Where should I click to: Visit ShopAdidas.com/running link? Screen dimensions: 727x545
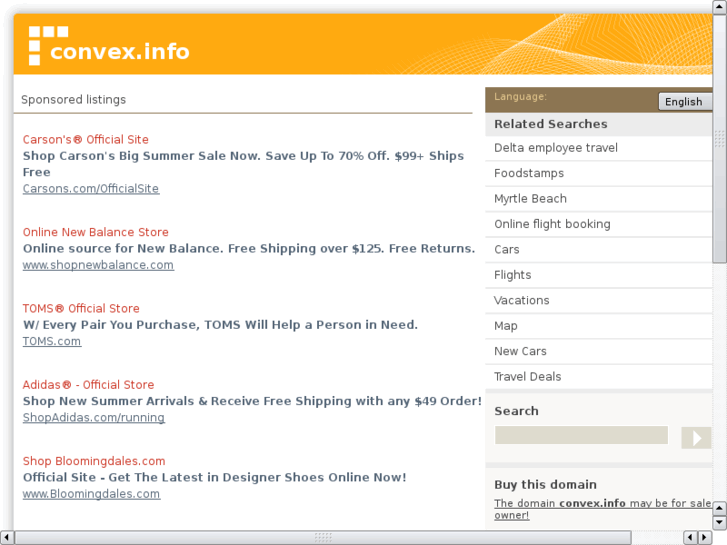94,417
